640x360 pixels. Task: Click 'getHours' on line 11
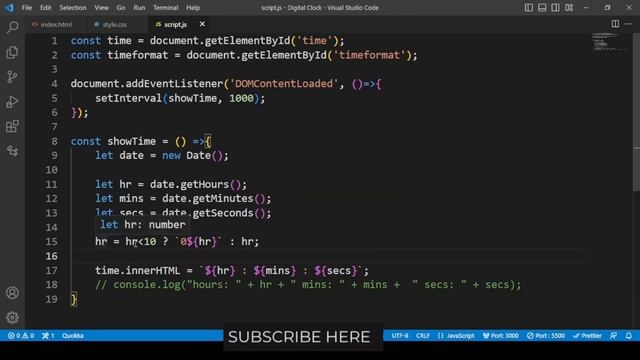tap(204, 184)
